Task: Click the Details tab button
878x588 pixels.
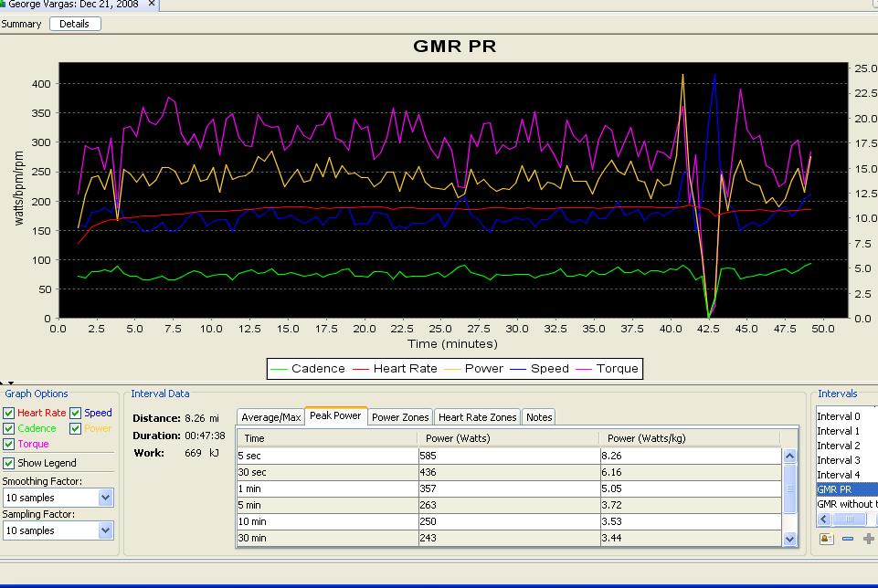Action: click(x=75, y=24)
